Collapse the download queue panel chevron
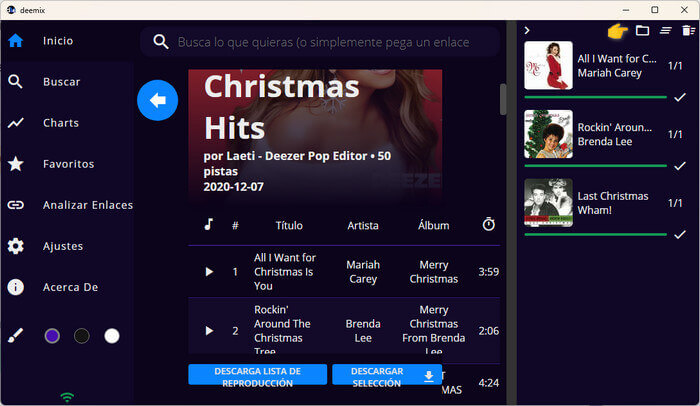Screen dimensions: 700x406 [527, 30]
